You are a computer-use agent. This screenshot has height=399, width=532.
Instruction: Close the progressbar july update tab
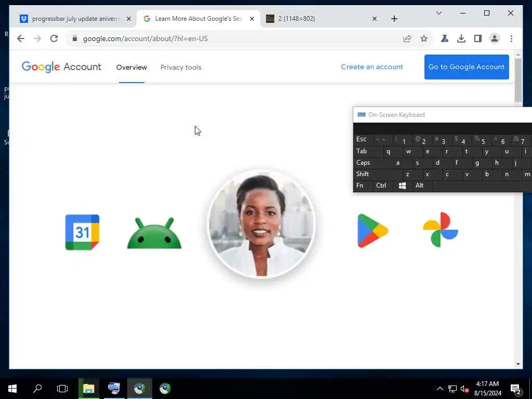pyautogui.click(x=129, y=19)
